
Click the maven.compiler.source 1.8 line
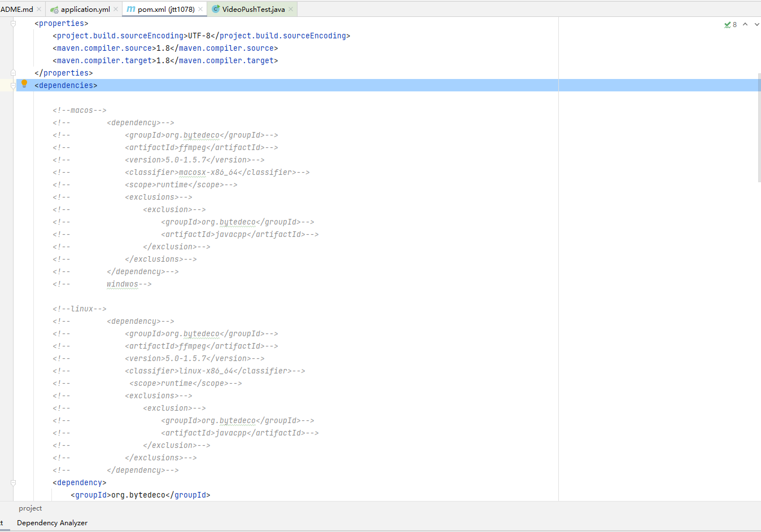click(165, 48)
